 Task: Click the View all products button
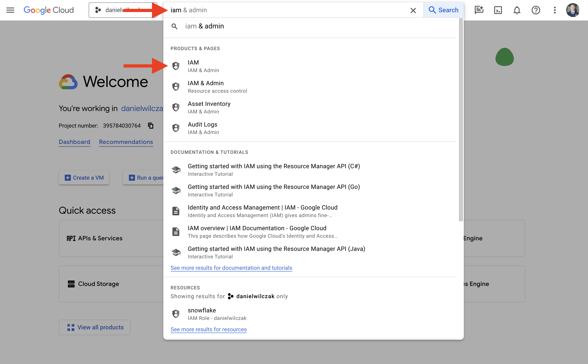point(95,327)
